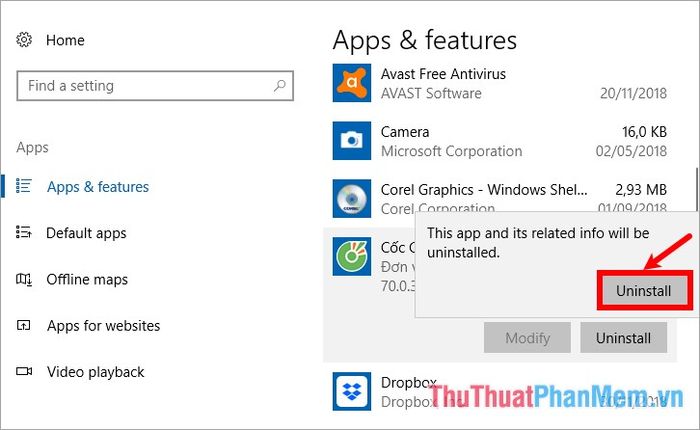This screenshot has height=430, width=700.
Task: Click the Video playback camera icon
Action: click(x=24, y=371)
